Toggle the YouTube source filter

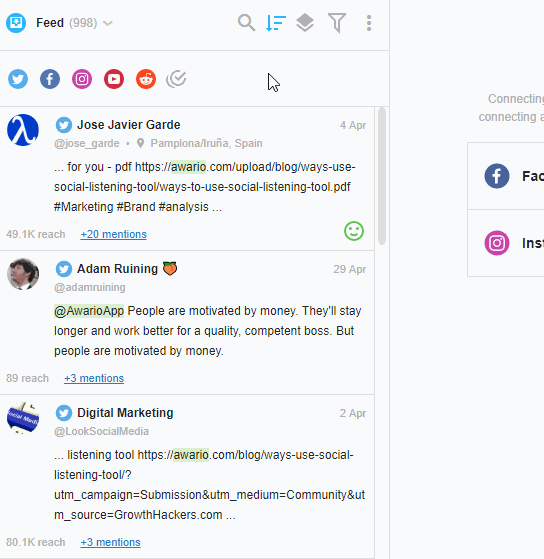[x=114, y=79]
